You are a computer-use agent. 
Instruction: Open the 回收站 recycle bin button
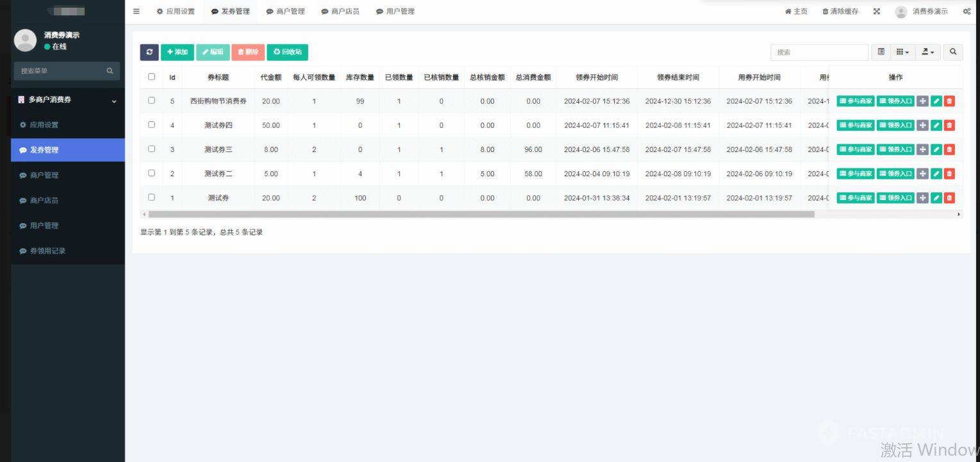pyautogui.click(x=288, y=52)
